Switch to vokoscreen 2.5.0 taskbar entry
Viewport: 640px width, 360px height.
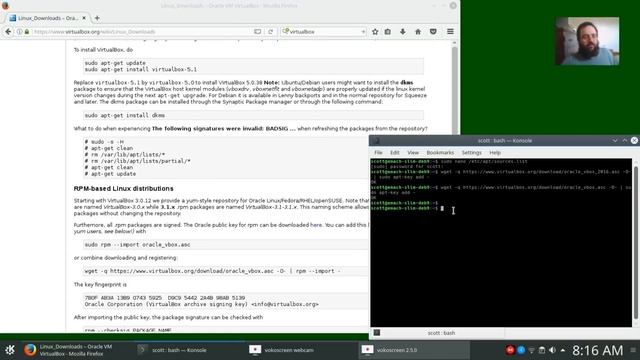click(x=414, y=350)
